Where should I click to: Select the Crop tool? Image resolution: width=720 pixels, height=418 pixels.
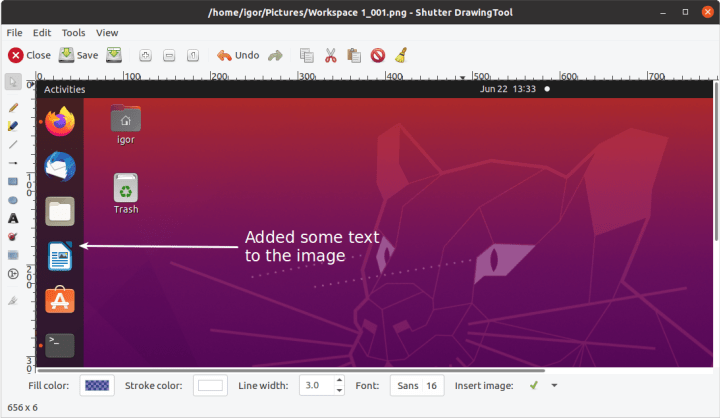pos(13,301)
